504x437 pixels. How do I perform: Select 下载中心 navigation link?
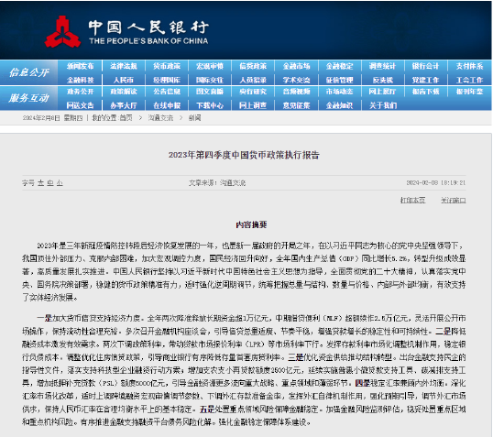click(x=210, y=105)
